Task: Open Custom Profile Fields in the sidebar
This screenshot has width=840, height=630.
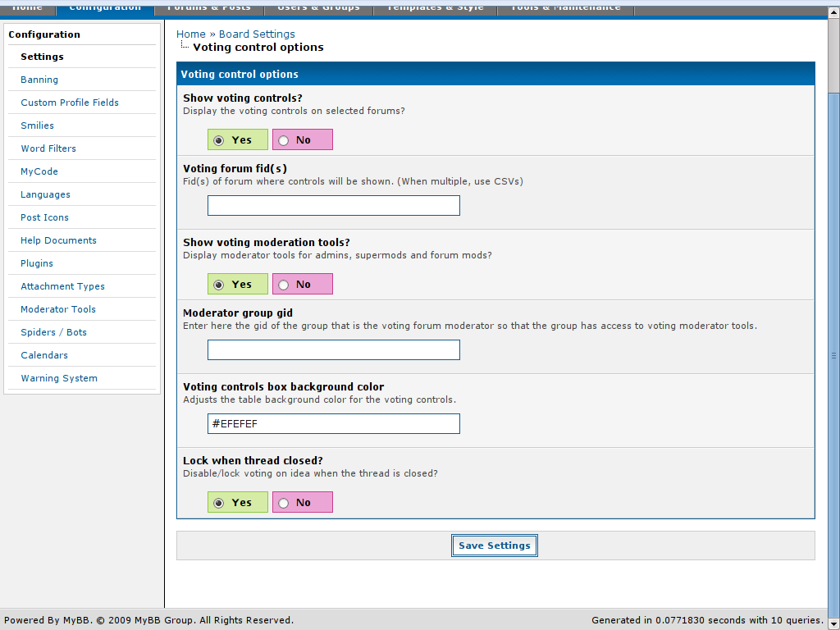Action: [70, 103]
